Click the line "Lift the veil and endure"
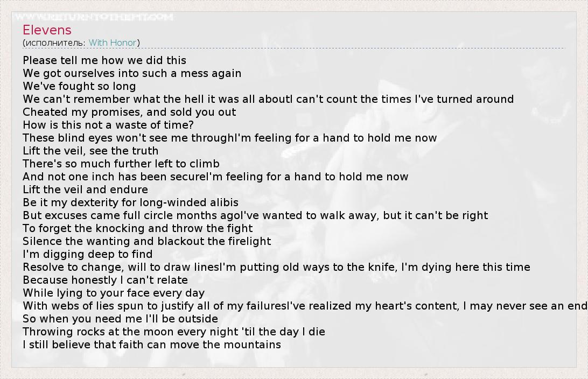 pyautogui.click(x=85, y=189)
